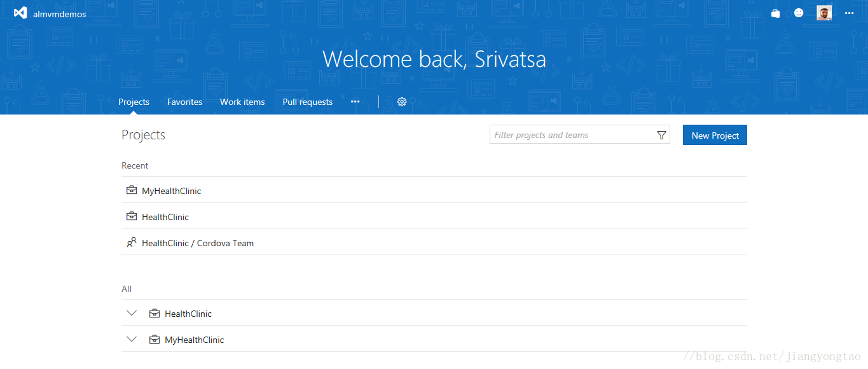Switch to the Projects tab
Screen dimensions: 868x369
(134, 102)
